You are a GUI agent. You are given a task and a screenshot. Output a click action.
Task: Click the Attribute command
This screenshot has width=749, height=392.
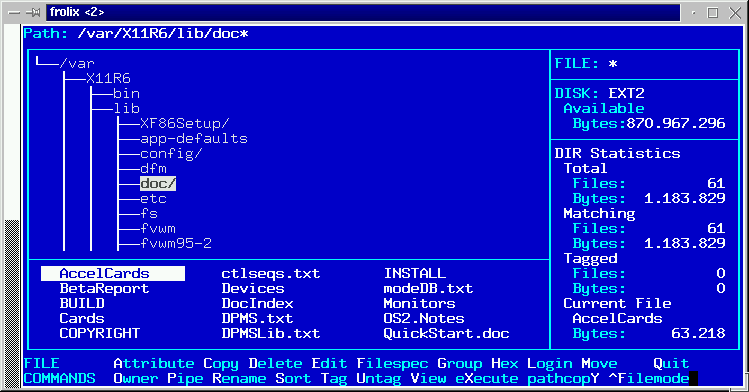[x=153, y=364]
